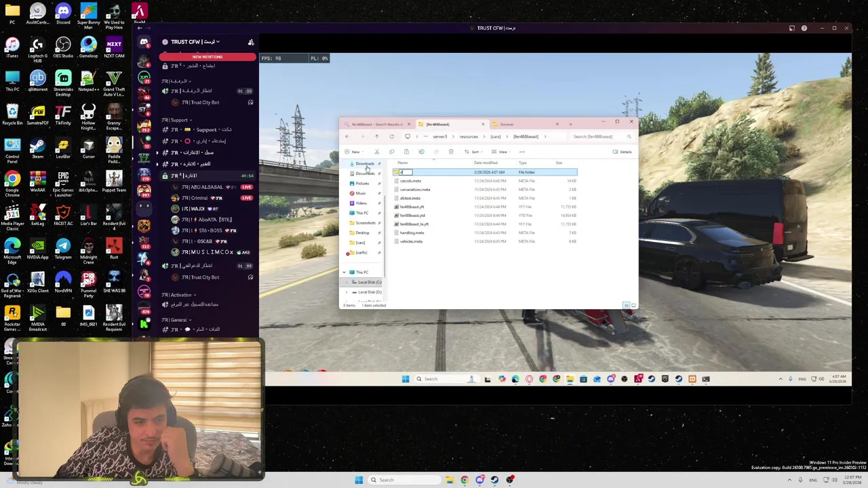Click the Rename icon in Explorer toolbar

point(421,152)
